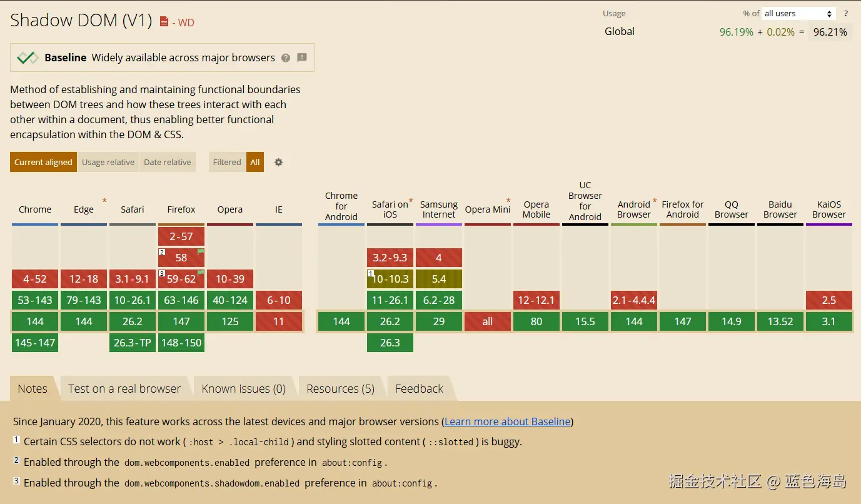Click Android Browser 2.1-4.4.4 cell
The image size is (861, 504).
634,300
